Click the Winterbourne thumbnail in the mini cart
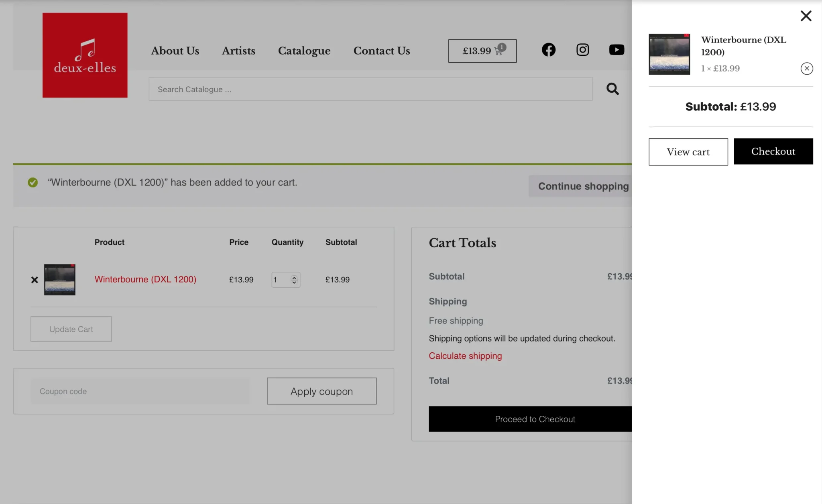Screen dimensions: 822x504 tap(669, 54)
